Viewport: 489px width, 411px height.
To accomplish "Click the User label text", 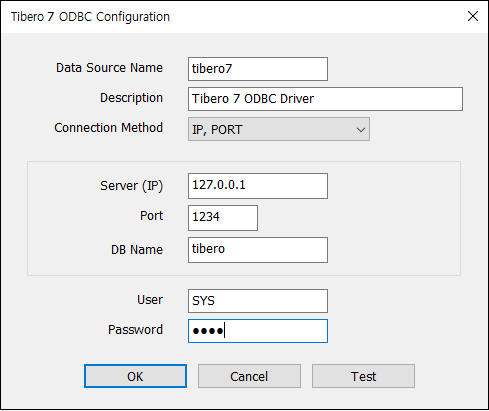I will 150,300.
